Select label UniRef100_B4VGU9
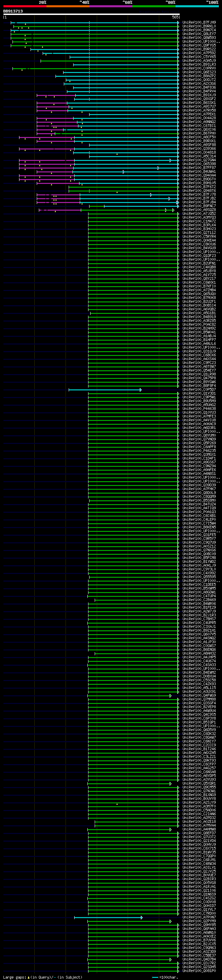Viewport: 222px width, 980px height. (x=199, y=248)
